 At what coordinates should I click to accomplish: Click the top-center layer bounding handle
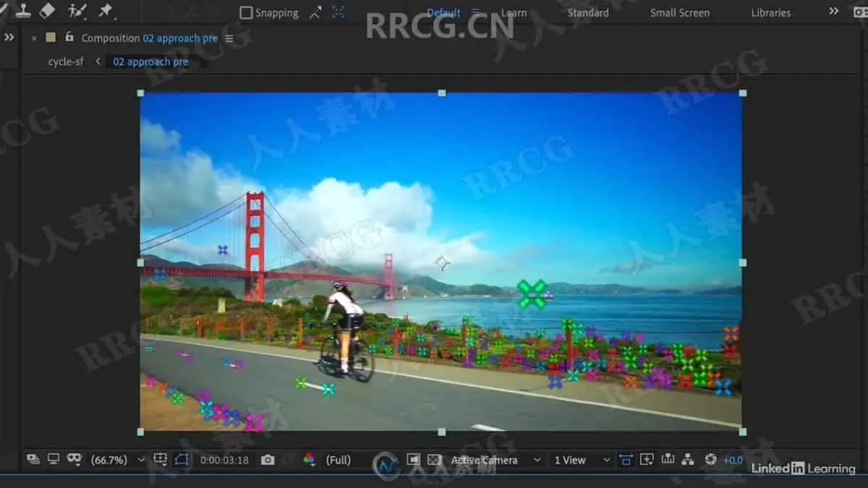(442, 93)
